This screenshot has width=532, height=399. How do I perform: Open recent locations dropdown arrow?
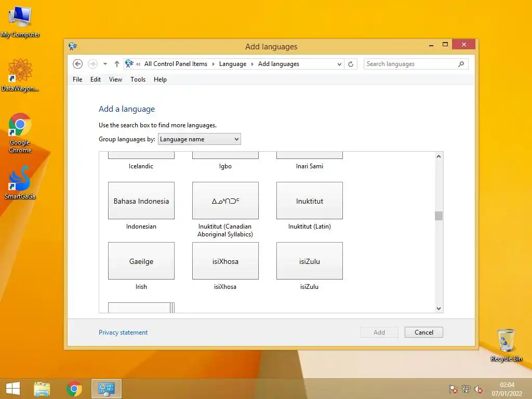pyautogui.click(x=105, y=64)
